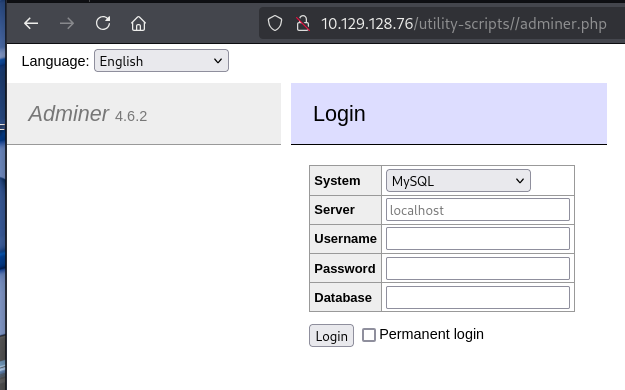The height and width of the screenshot is (390, 625).
Task: Click the Username row label
Action: (x=345, y=238)
